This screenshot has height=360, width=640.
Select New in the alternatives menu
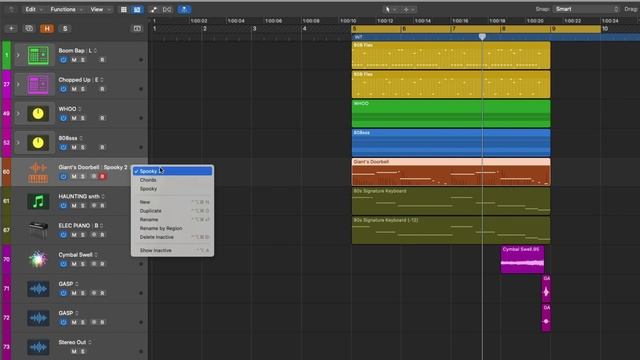coord(172,202)
